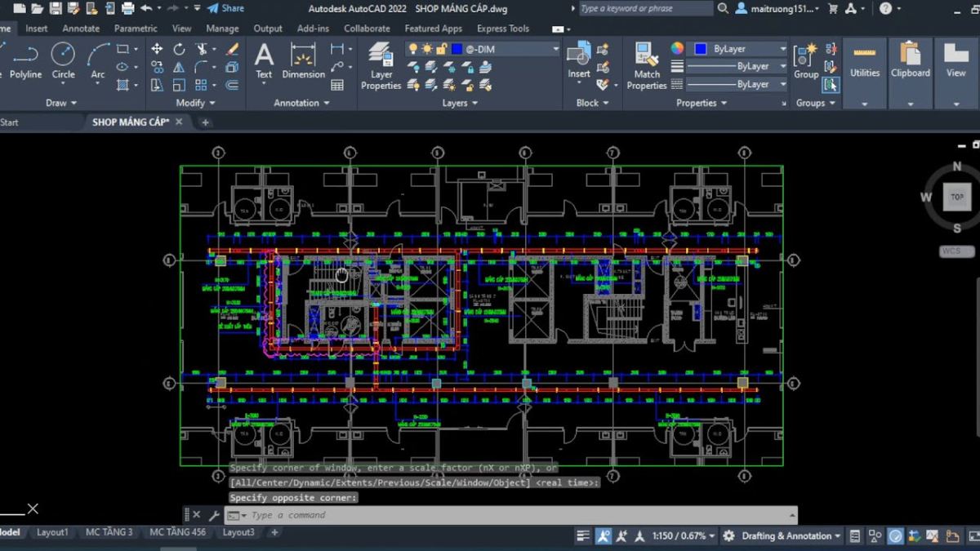Select the Polyline tool
Viewport: 980px width, 551px height.
pos(25,61)
